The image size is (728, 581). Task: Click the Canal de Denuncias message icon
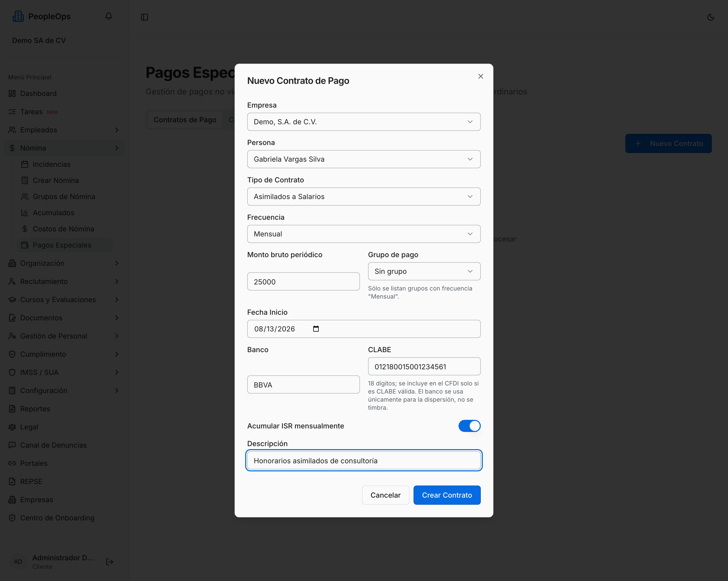(12, 445)
